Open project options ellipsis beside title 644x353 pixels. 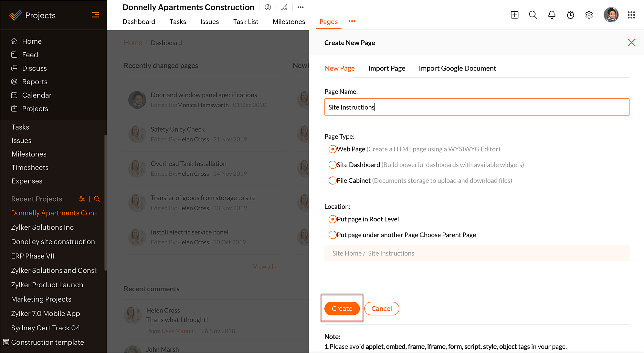(x=301, y=7)
